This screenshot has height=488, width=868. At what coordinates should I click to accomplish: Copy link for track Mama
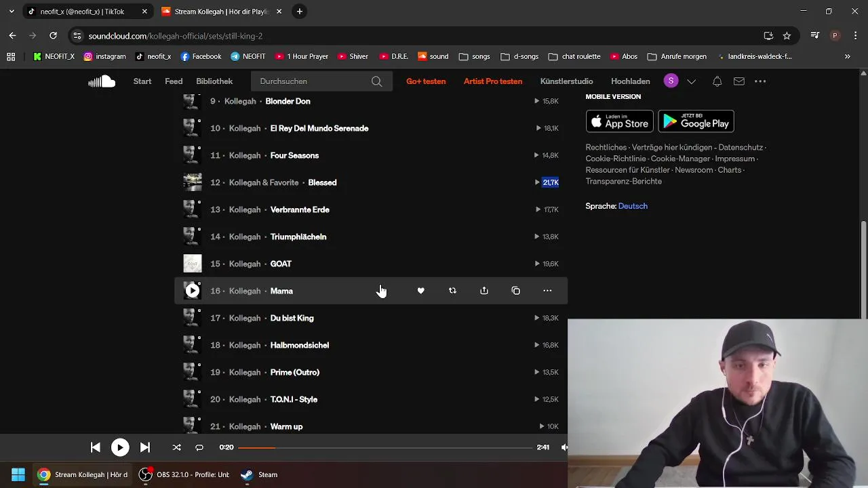coord(516,291)
